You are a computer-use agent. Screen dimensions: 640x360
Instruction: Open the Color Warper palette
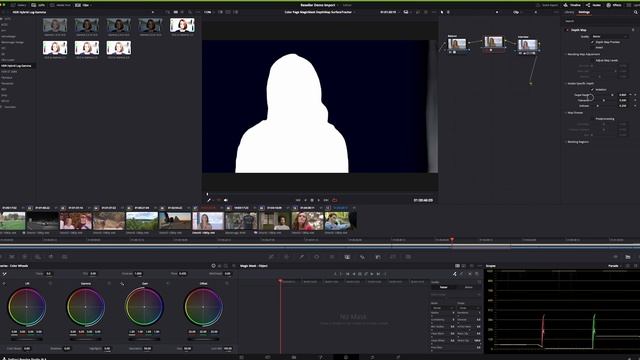286,257
